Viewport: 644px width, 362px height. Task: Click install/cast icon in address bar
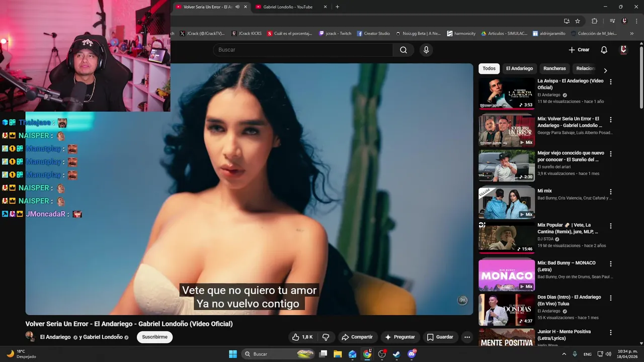(567, 21)
